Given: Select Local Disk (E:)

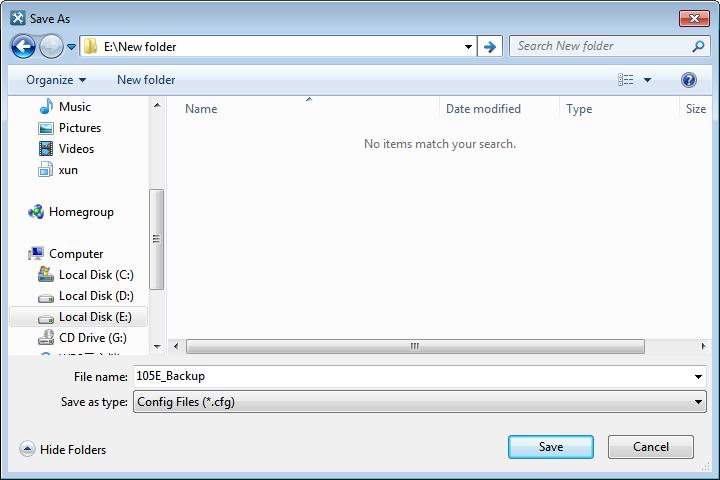Looking at the screenshot, I should click(95, 317).
